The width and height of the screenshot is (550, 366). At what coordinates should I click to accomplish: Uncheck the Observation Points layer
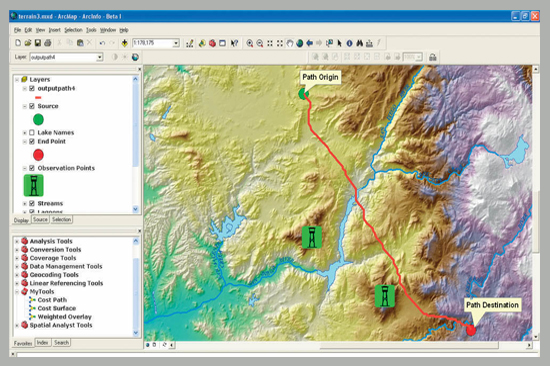(x=32, y=168)
